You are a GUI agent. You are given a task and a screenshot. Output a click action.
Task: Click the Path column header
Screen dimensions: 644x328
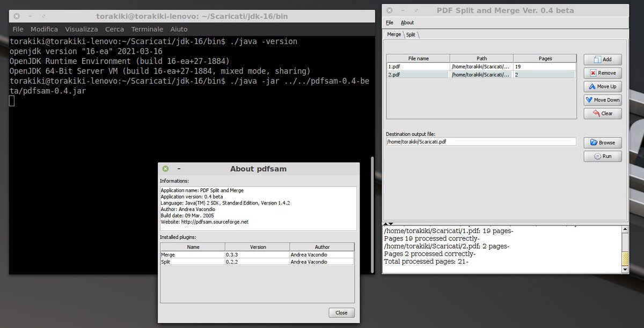[481, 59]
